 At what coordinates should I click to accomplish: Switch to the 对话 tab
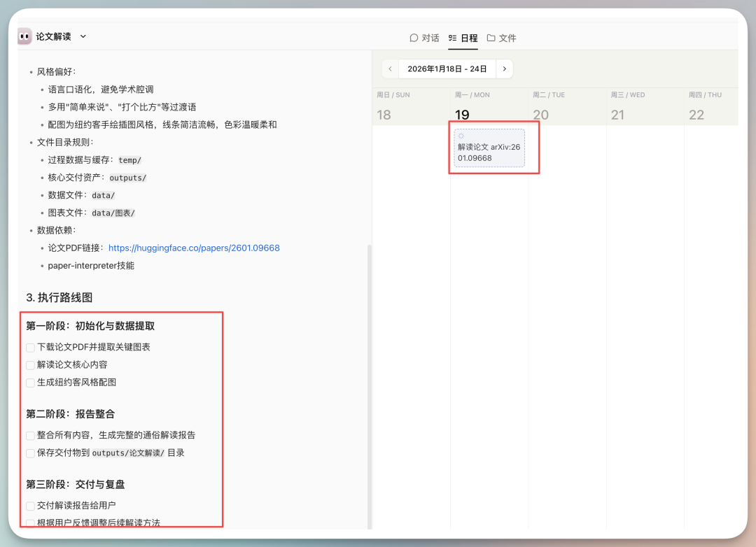coord(424,38)
